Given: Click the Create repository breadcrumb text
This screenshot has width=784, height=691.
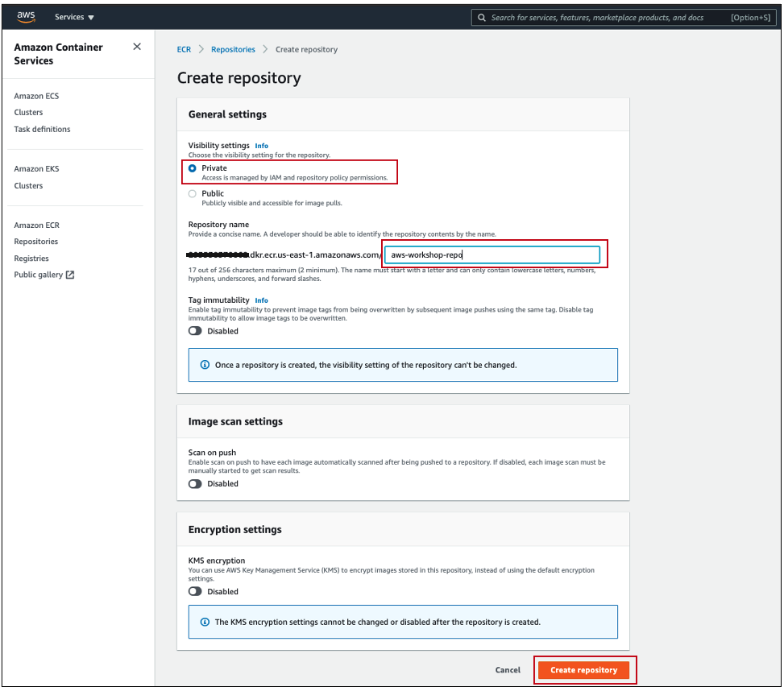Looking at the screenshot, I should [306, 49].
